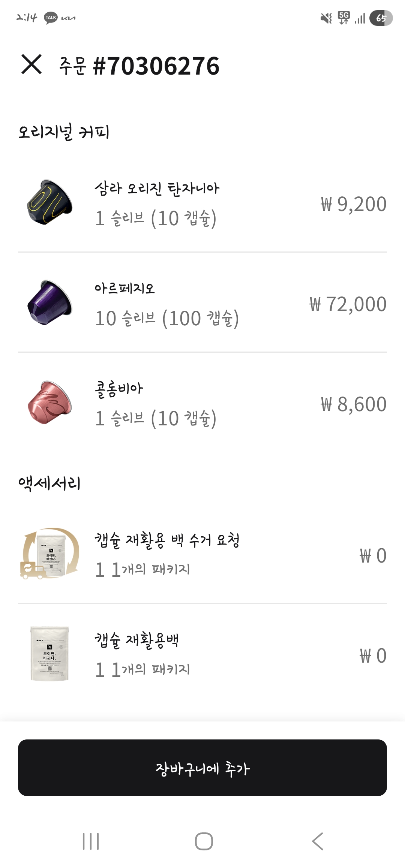The height and width of the screenshot is (868, 405).
Task: Select the 캡슐 재활용백 item name
Action: (x=136, y=640)
